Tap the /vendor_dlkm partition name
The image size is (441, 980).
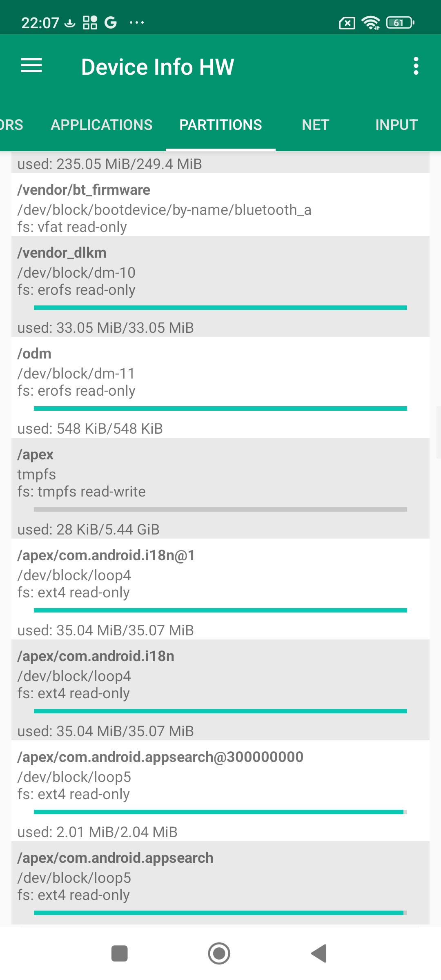pos(62,253)
